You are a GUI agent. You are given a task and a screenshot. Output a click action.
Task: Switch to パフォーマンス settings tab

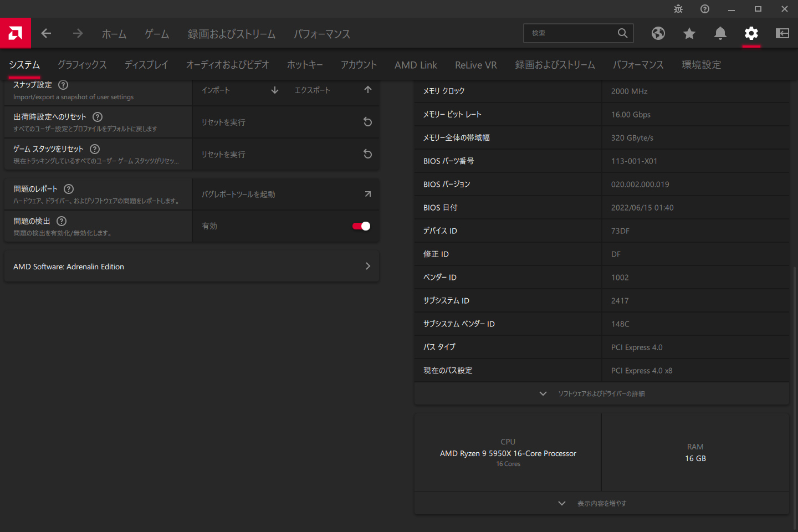click(x=638, y=65)
